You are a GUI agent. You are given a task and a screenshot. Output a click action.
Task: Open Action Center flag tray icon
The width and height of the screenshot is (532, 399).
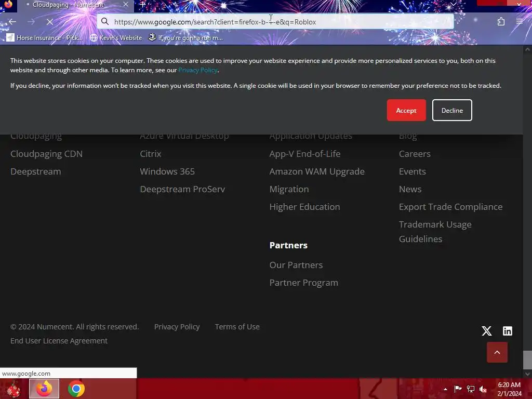tap(458, 389)
